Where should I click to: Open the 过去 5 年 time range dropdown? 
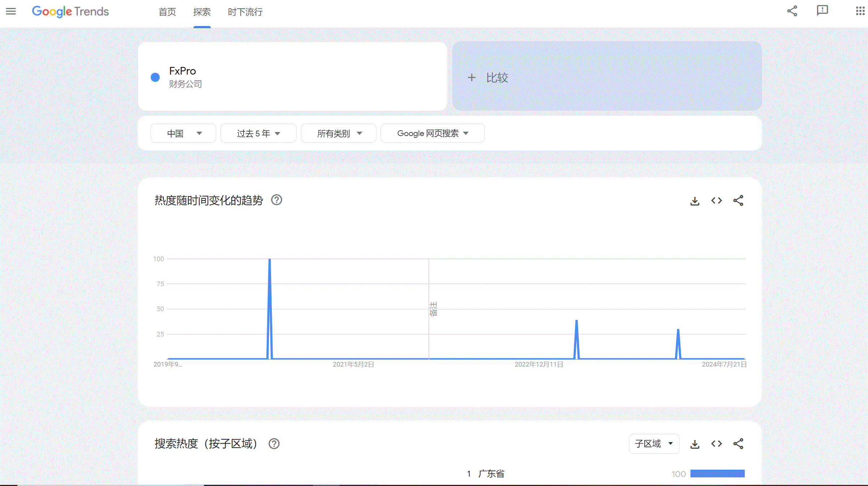[258, 133]
